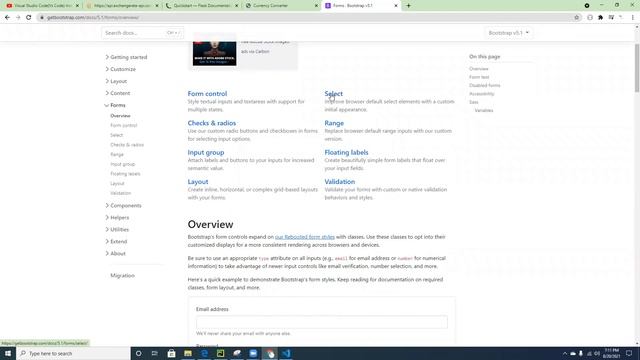Focus the Search docs field
Screen dimensions: 640x360
pos(142,33)
